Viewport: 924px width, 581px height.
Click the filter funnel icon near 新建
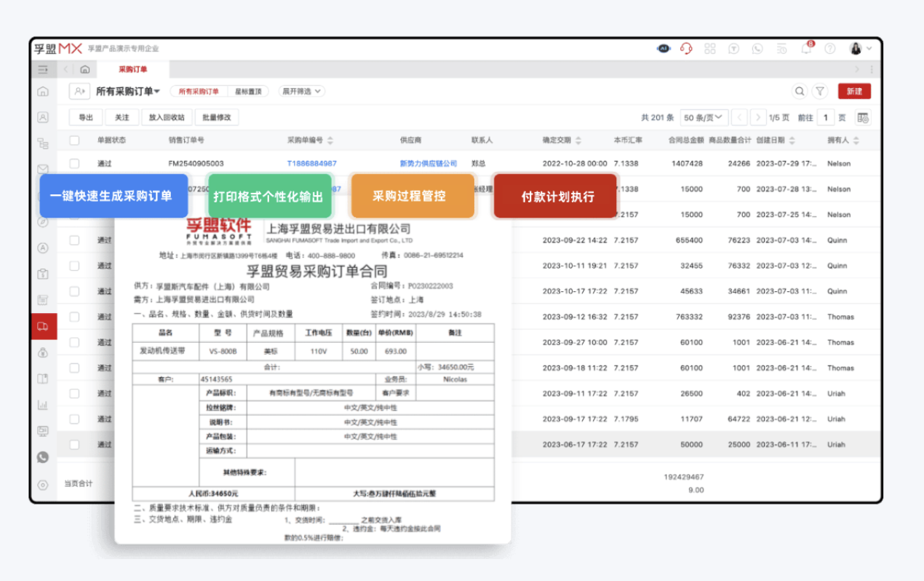[820, 91]
